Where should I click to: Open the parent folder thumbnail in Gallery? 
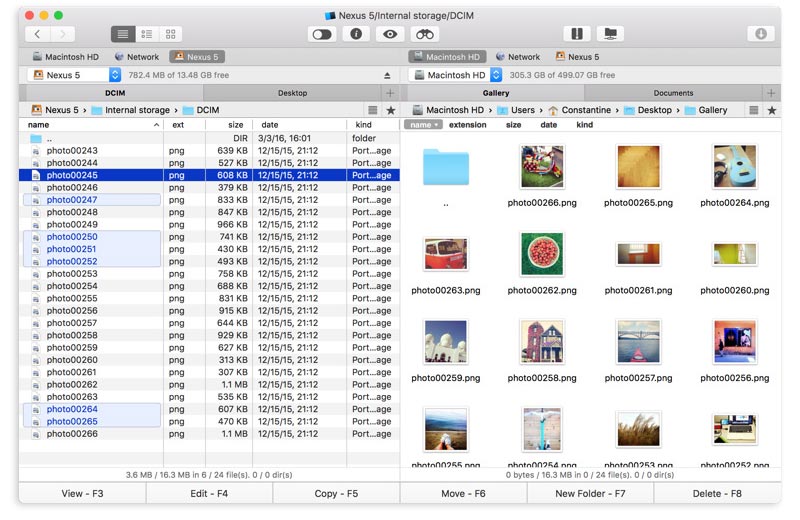[x=446, y=167]
